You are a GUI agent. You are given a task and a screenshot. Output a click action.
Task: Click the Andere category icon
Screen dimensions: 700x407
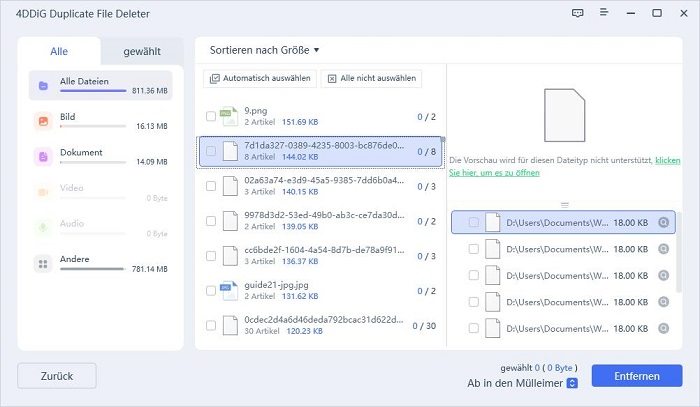click(x=43, y=264)
